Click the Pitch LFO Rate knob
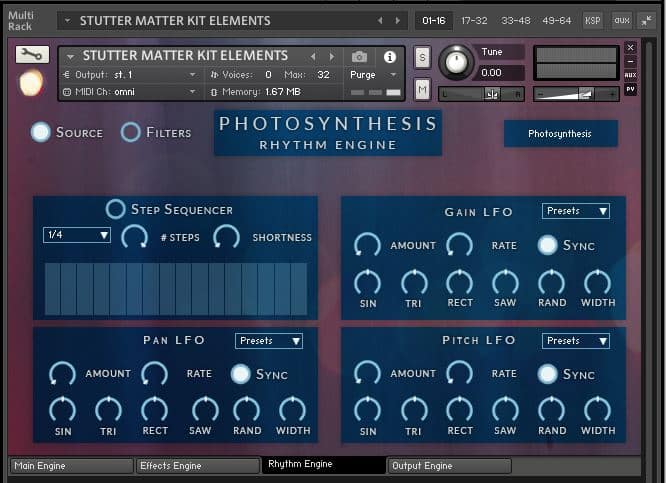Screen dimensions: 666x483 pyautogui.click(x=460, y=373)
